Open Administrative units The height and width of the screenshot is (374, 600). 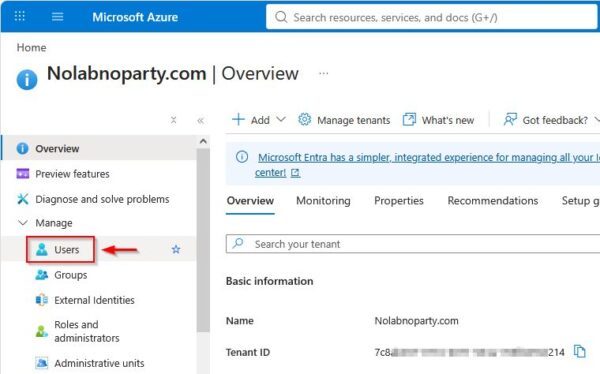click(x=99, y=363)
